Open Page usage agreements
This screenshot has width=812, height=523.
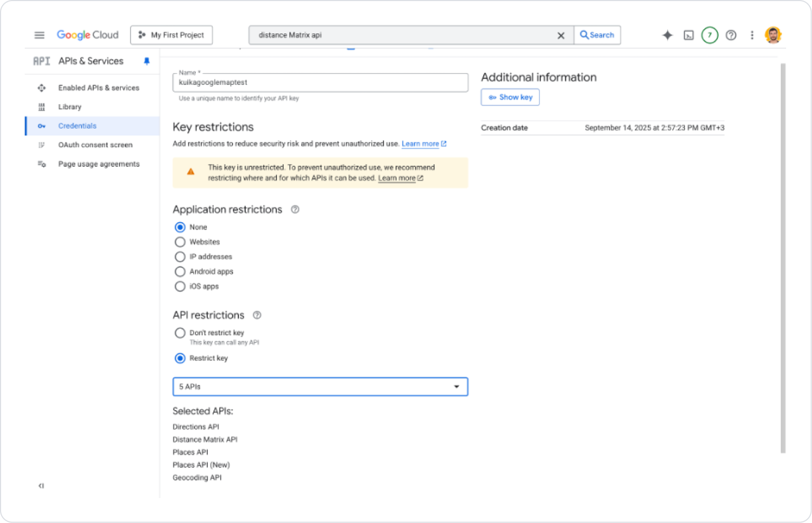tap(99, 164)
